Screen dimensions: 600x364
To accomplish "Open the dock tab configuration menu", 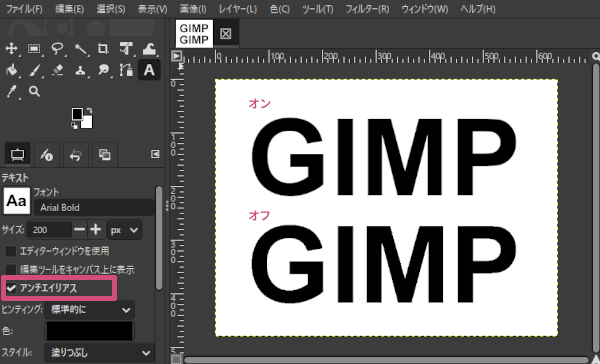I will (x=155, y=154).
